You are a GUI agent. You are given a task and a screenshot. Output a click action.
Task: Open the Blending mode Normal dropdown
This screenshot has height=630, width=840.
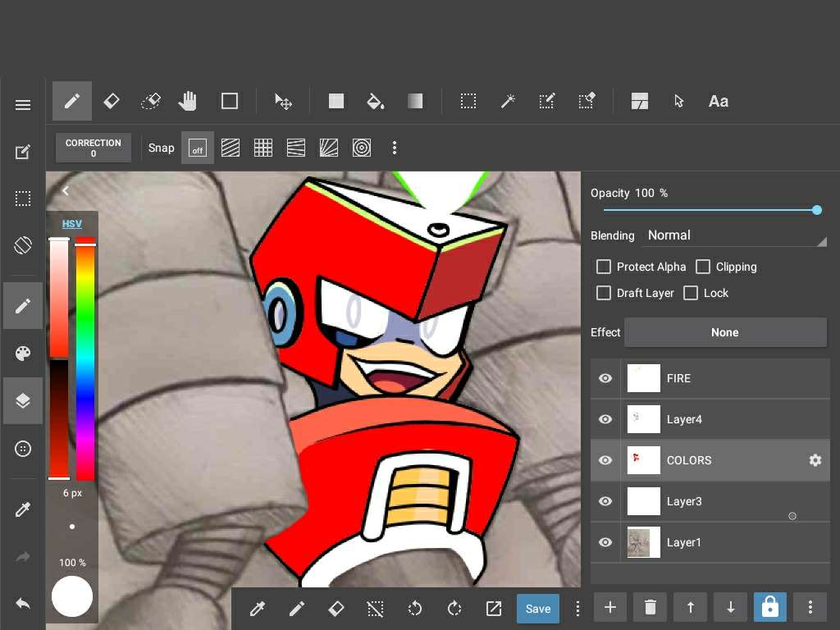point(735,235)
